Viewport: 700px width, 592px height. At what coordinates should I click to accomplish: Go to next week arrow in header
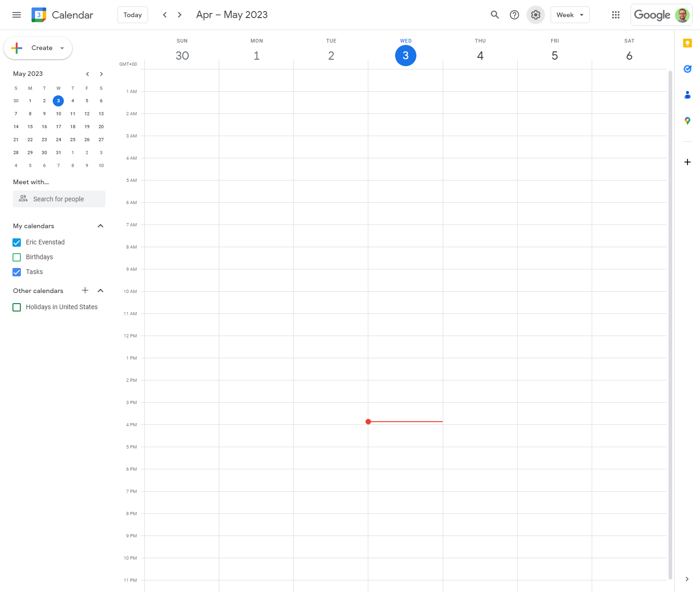pyautogui.click(x=180, y=15)
